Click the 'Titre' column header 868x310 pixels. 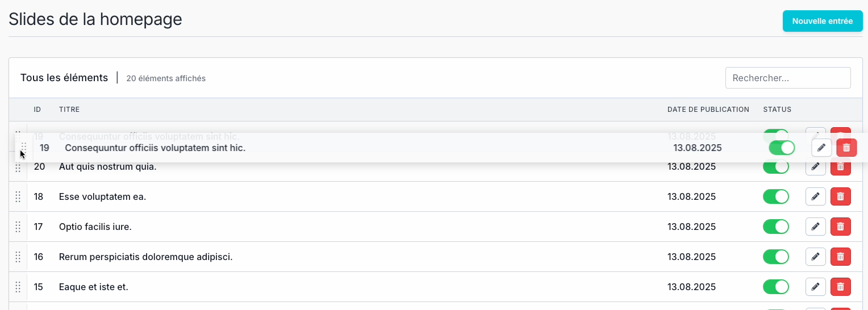point(69,110)
